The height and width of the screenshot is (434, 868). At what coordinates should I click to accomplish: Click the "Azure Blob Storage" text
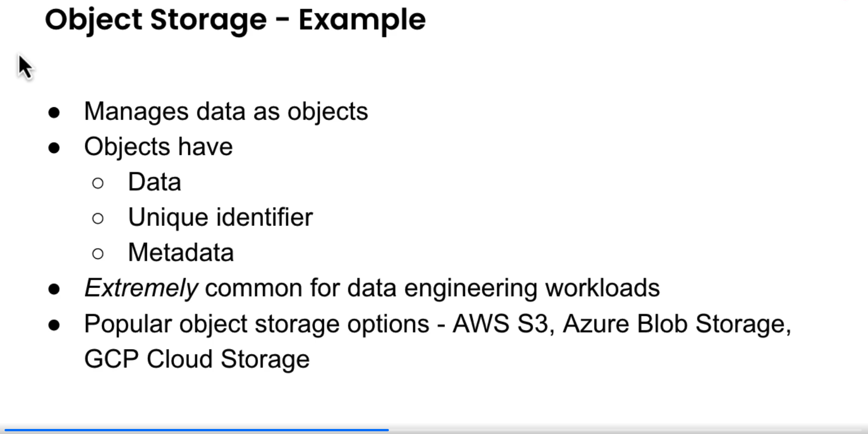click(674, 324)
